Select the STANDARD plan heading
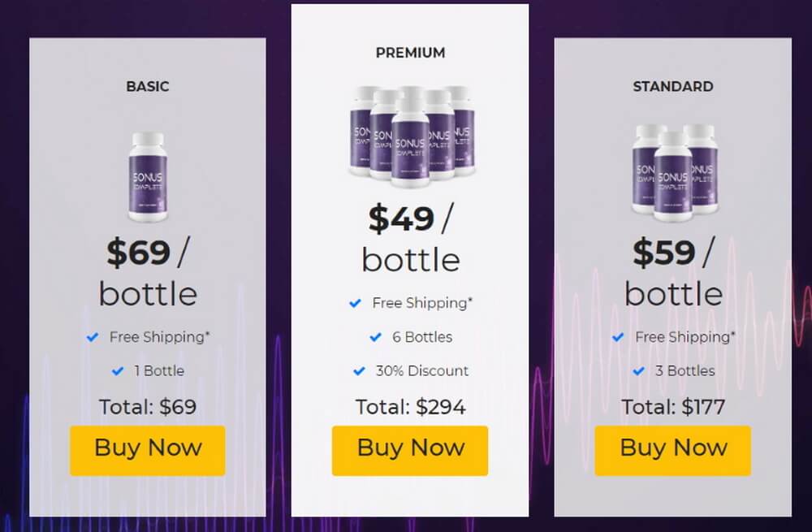The width and height of the screenshot is (812, 532). coord(673,87)
